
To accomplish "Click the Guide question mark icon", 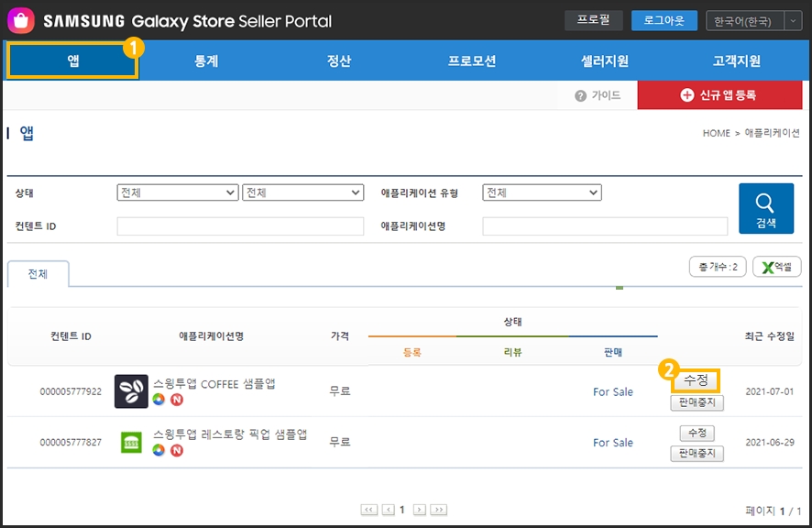I will (x=580, y=95).
